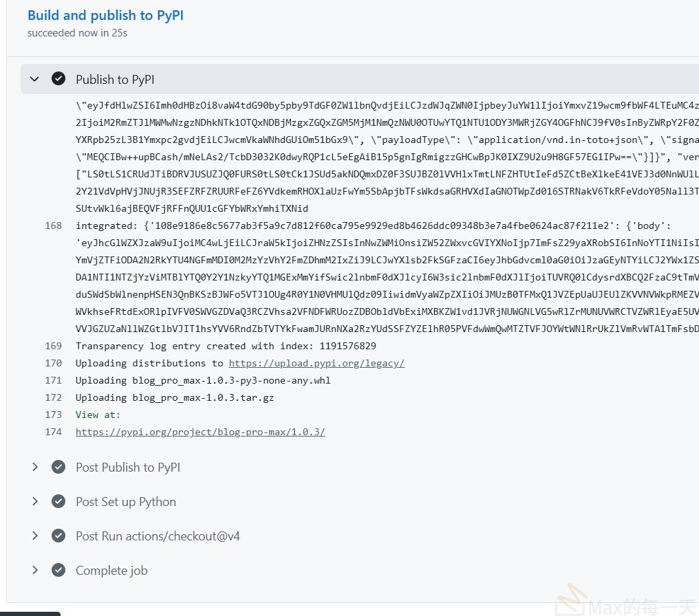Expand the Post Publish to PyPI step
Image resolution: width=699 pixels, height=616 pixels.
(x=34, y=467)
